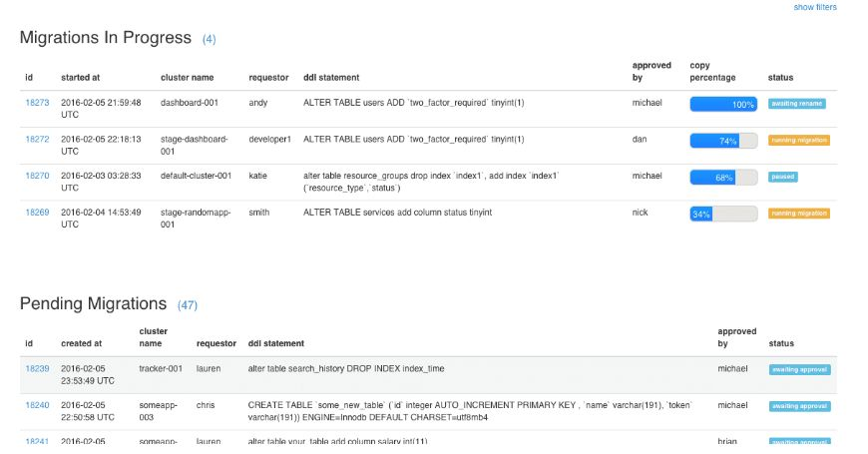Click requestor katie
The height and width of the screenshot is (454, 868).
tap(258, 176)
